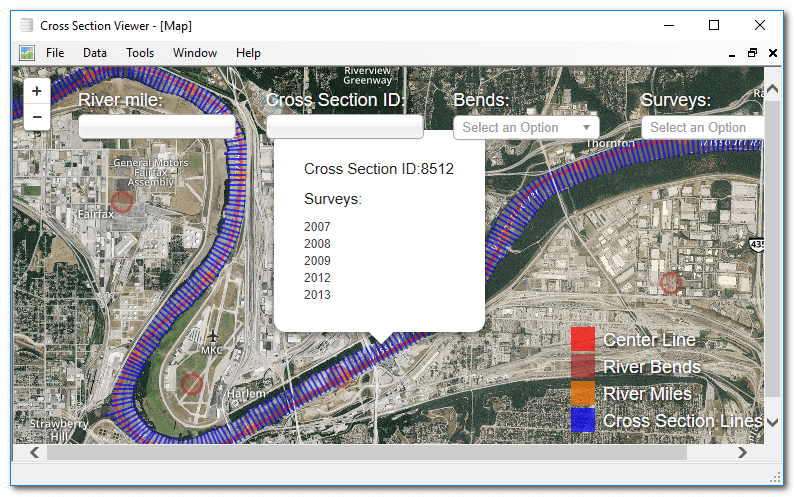
Task: Click the window resize grip in status bar
Action: (776, 478)
